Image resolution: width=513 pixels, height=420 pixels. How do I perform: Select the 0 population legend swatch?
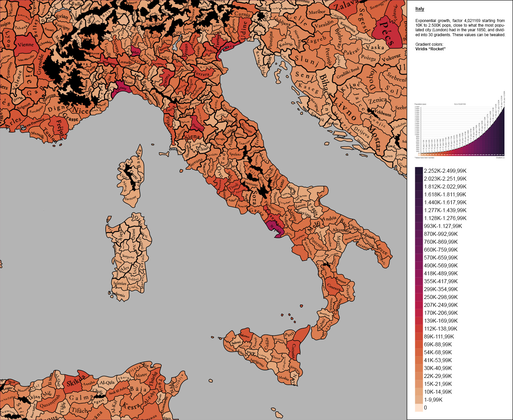419,408
